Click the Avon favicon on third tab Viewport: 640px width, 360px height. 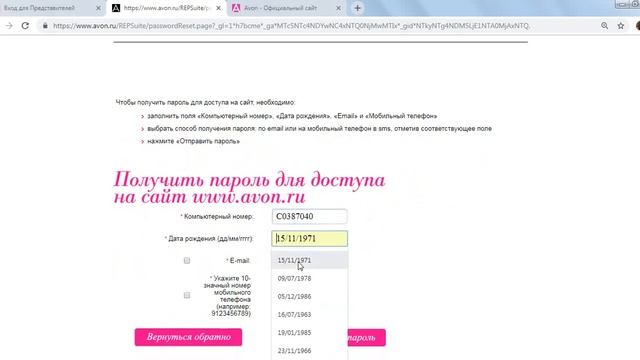coord(236,8)
